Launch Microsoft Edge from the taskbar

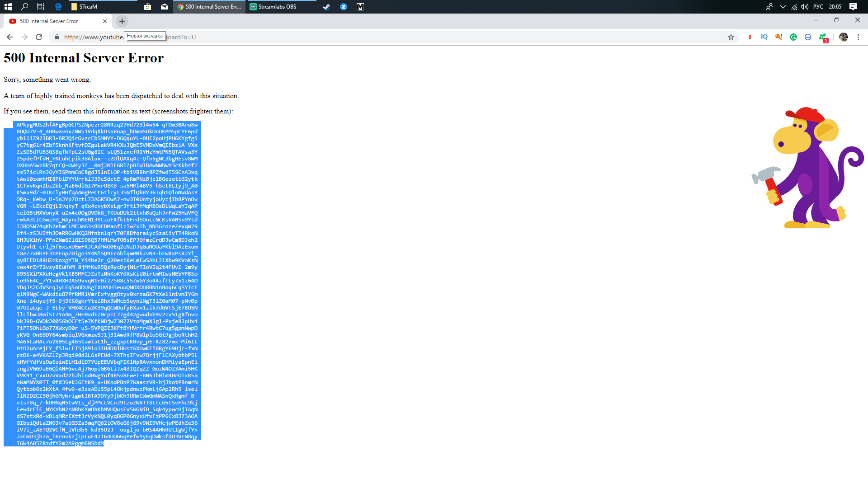pos(58,7)
